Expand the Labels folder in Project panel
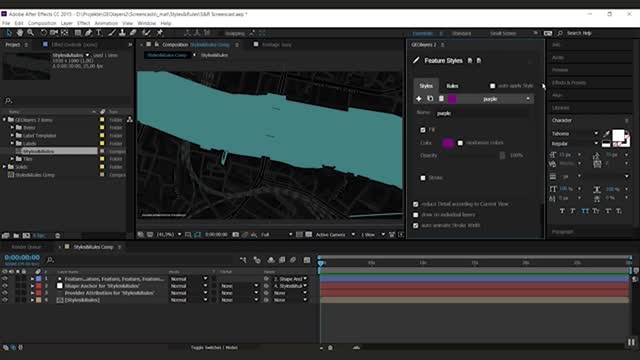Screen dimensions: 640x360 click(x=12, y=143)
